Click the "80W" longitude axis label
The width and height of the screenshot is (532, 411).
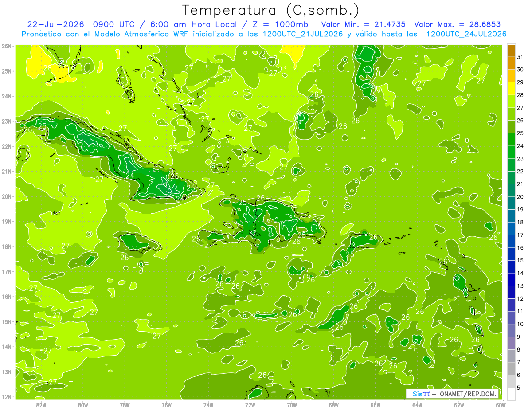coord(82,405)
